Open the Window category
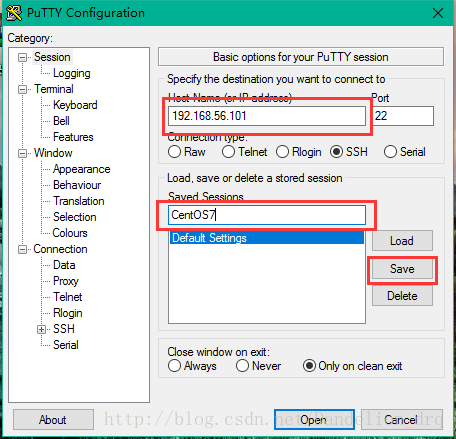This screenshot has width=456, height=439. (53, 153)
